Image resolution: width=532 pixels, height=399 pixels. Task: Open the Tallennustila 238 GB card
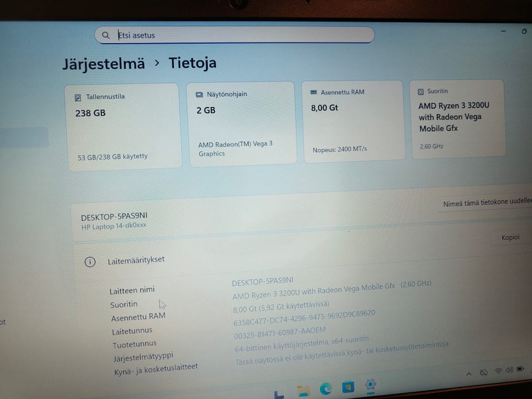(x=124, y=126)
